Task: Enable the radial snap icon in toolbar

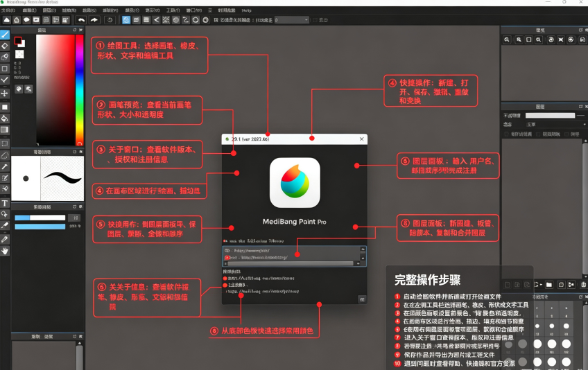Action: [166, 20]
